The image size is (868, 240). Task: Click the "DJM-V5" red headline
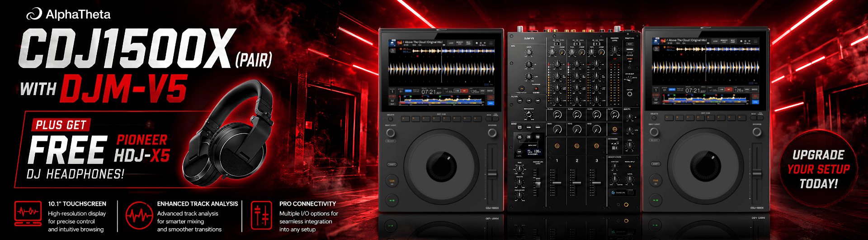point(123,88)
